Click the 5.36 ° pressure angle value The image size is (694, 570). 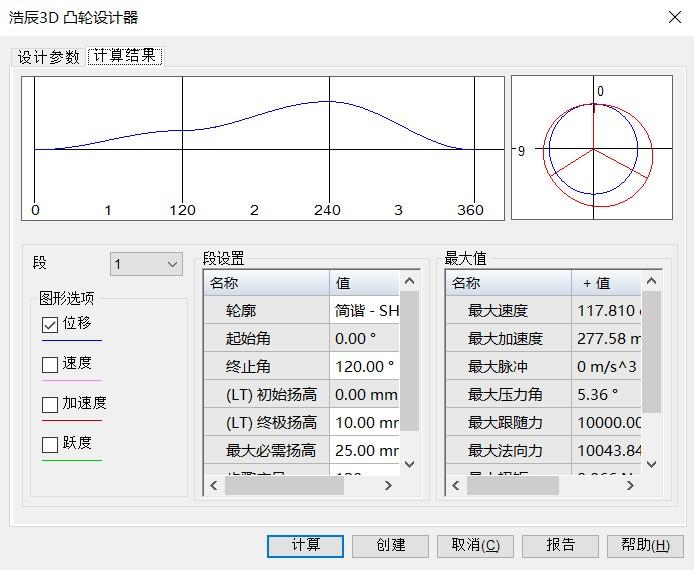click(x=606, y=394)
